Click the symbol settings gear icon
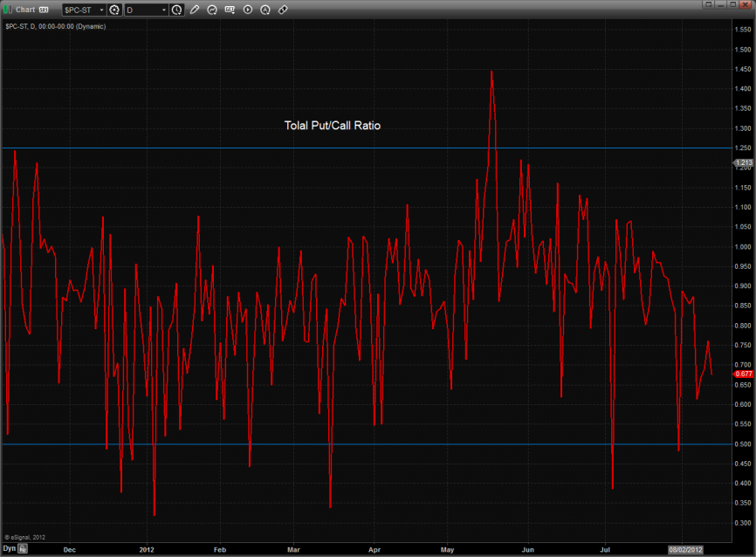The image size is (756, 557). coord(113,10)
